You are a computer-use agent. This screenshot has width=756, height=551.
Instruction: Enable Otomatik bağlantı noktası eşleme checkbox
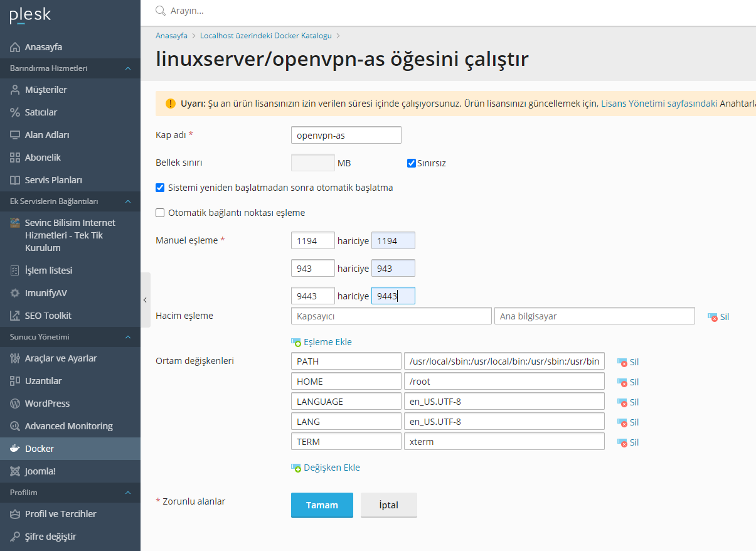pyautogui.click(x=160, y=213)
